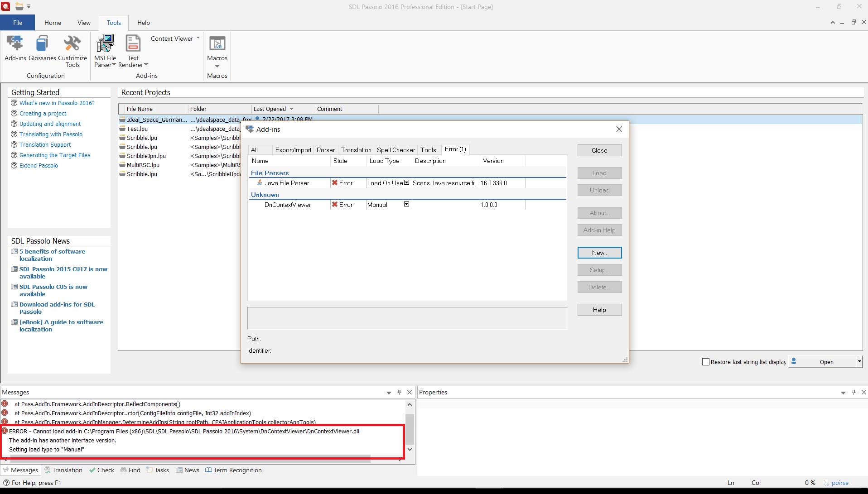The width and height of the screenshot is (868, 494).
Task: Click the Messages vertical scrollbar thumb
Action: [410, 429]
